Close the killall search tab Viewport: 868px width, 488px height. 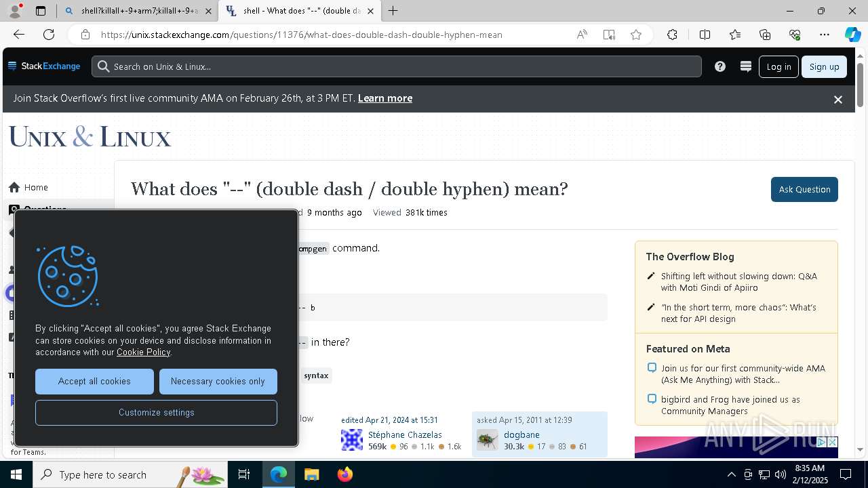pos(208,11)
